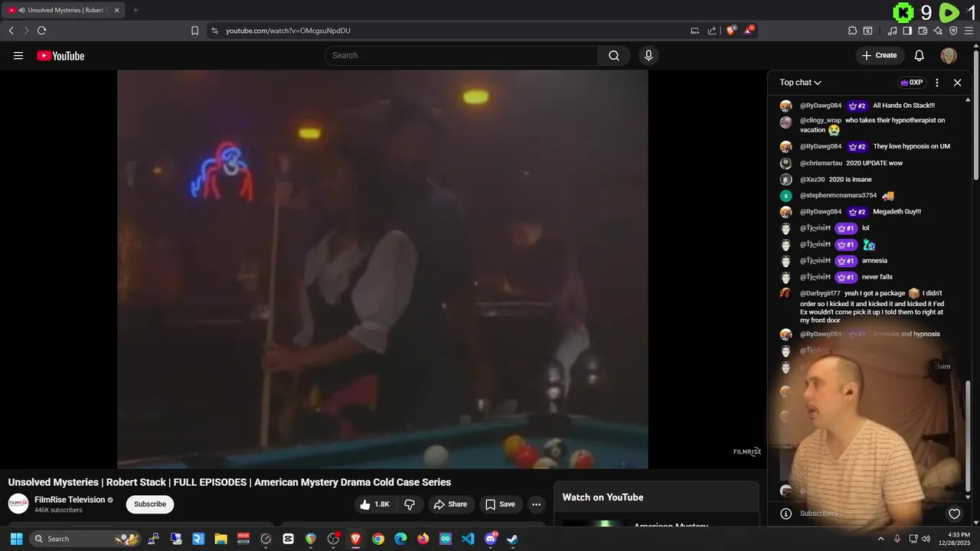
Task: Open Visual Studio Code from taskbar
Action: click(468, 539)
